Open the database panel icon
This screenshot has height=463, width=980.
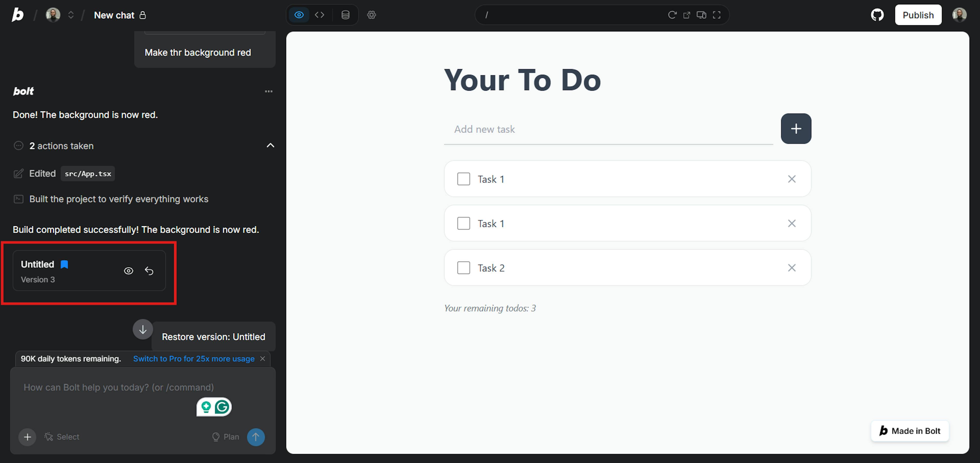345,15
